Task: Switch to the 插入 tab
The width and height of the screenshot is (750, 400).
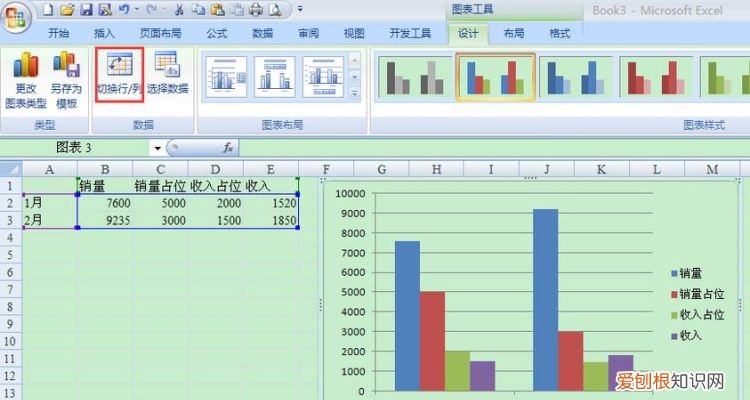Action: click(x=104, y=33)
